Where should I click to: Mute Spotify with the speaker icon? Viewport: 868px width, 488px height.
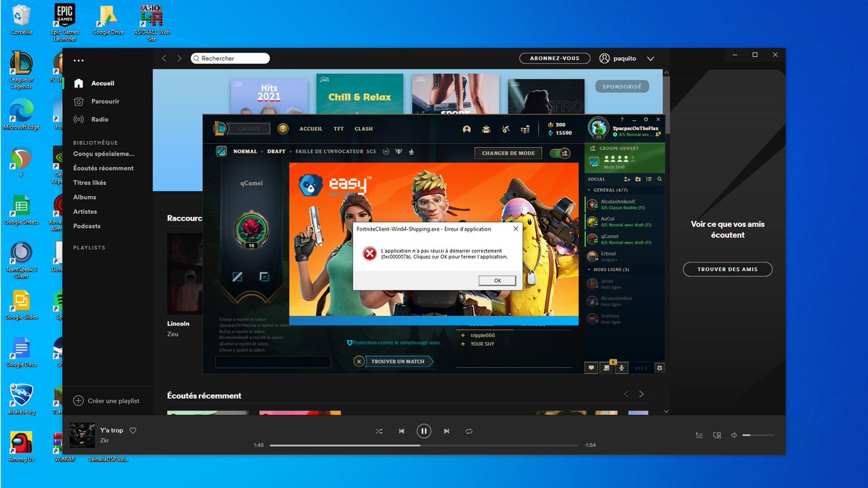pyautogui.click(x=734, y=435)
